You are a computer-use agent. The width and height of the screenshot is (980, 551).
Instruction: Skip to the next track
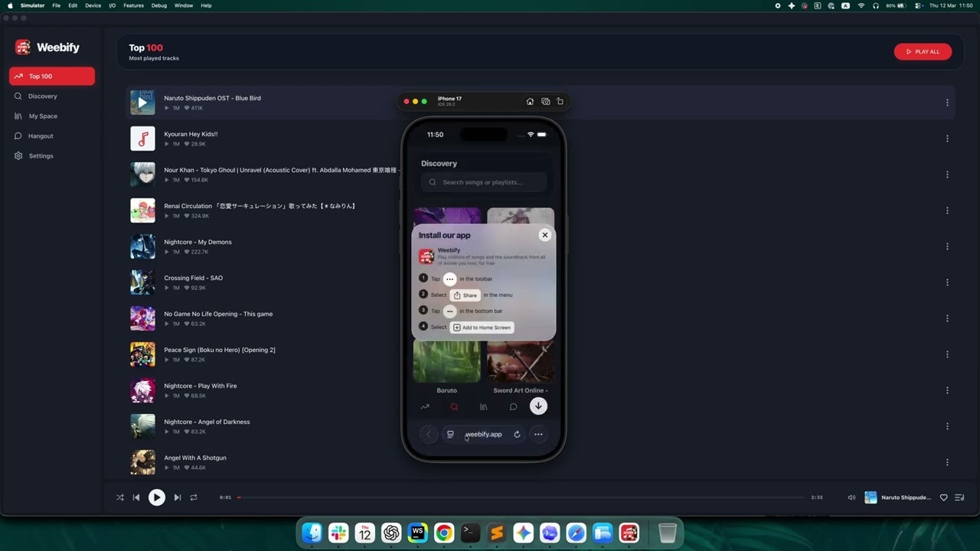[x=177, y=497]
